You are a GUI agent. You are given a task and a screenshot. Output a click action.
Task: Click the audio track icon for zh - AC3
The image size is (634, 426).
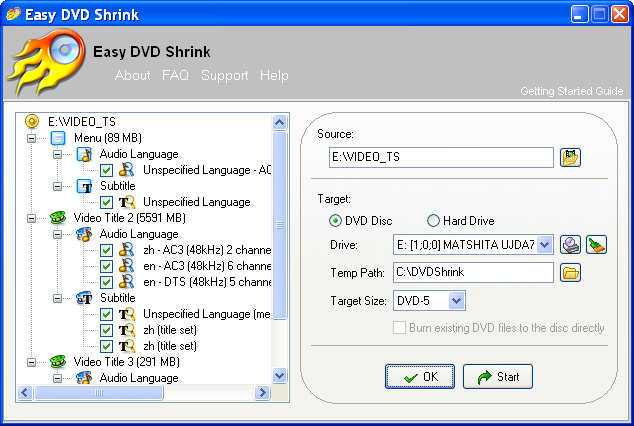point(127,250)
